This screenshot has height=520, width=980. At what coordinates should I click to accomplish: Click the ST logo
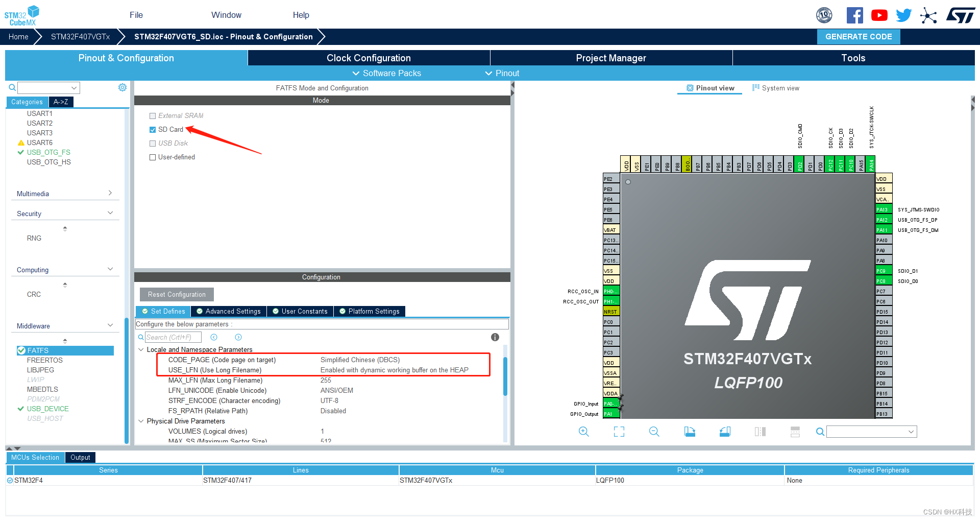[961, 15]
